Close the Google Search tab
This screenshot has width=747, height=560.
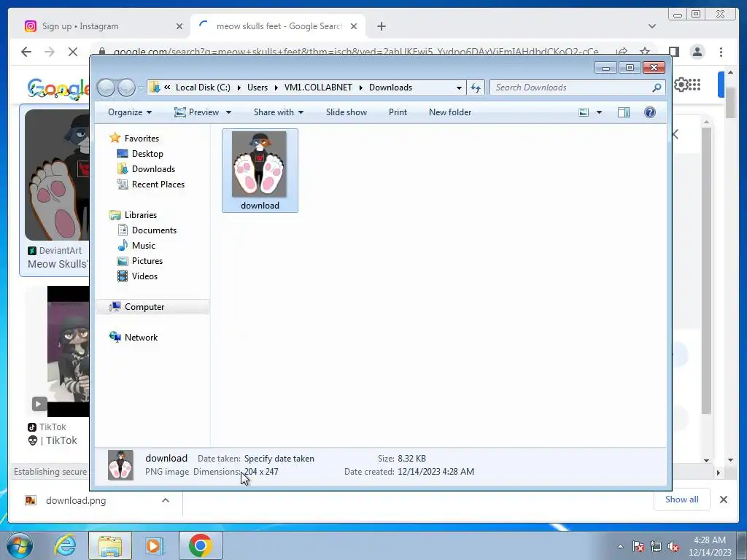(354, 26)
